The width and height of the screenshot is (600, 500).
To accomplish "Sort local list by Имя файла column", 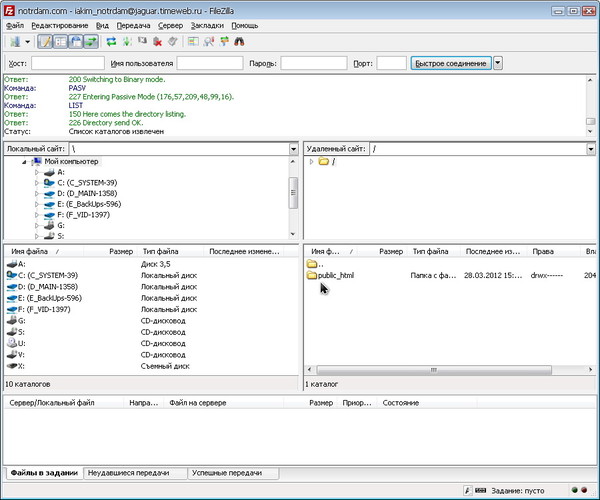I will coord(44,251).
